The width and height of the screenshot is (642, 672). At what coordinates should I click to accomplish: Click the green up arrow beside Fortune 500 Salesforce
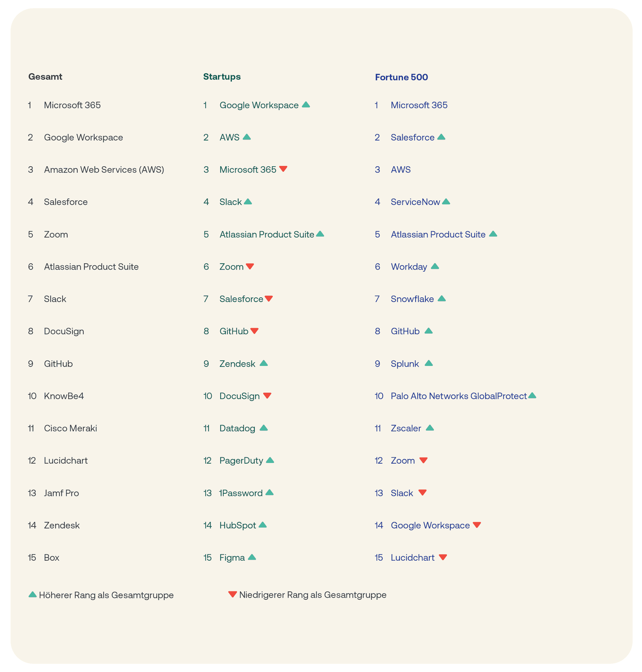coord(441,137)
